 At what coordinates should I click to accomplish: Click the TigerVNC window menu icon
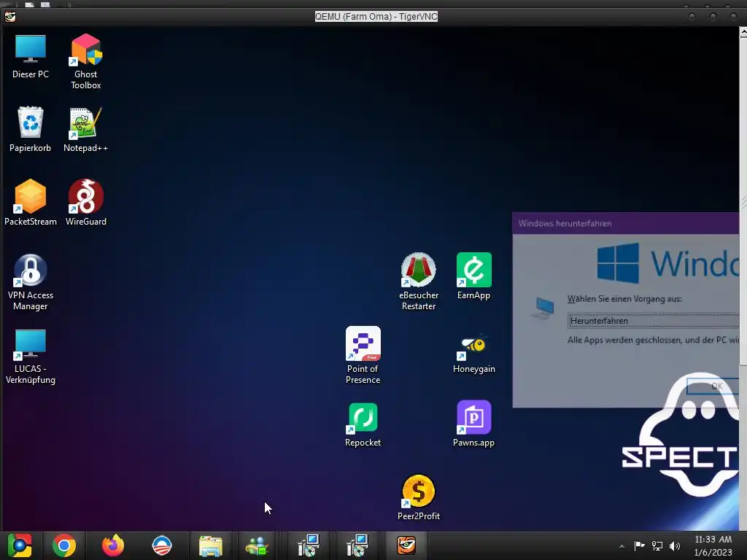point(10,17)
